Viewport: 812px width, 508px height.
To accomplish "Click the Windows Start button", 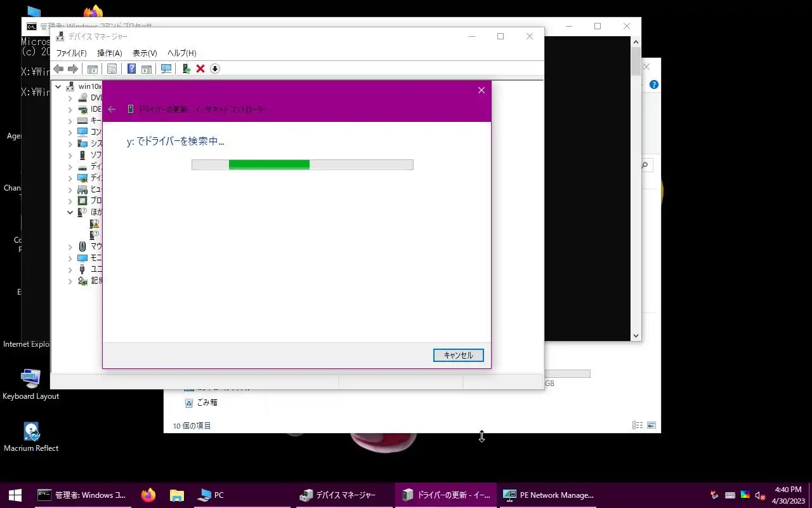I will click(x=15, y=495).
